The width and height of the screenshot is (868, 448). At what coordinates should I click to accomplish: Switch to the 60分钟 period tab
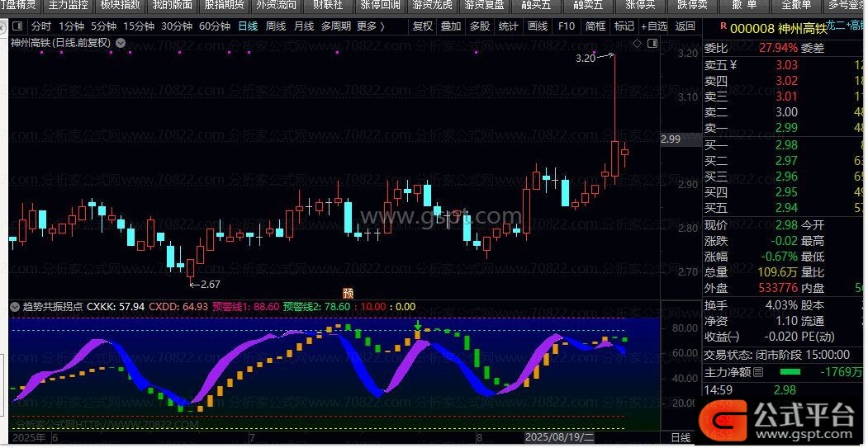(x=215, y=26)
